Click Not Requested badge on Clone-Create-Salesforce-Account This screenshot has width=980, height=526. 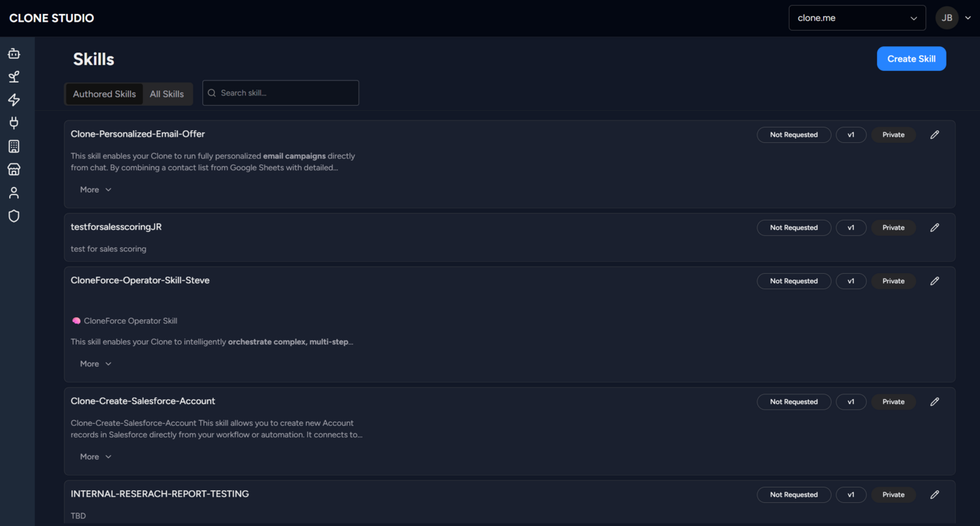pos(794,402)
